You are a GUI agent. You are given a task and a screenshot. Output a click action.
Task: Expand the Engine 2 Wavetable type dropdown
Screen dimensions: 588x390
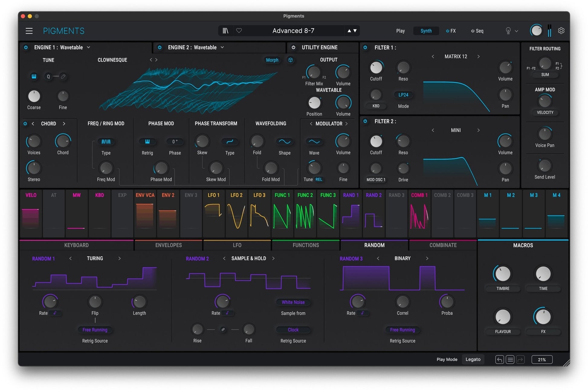[222, 47]
